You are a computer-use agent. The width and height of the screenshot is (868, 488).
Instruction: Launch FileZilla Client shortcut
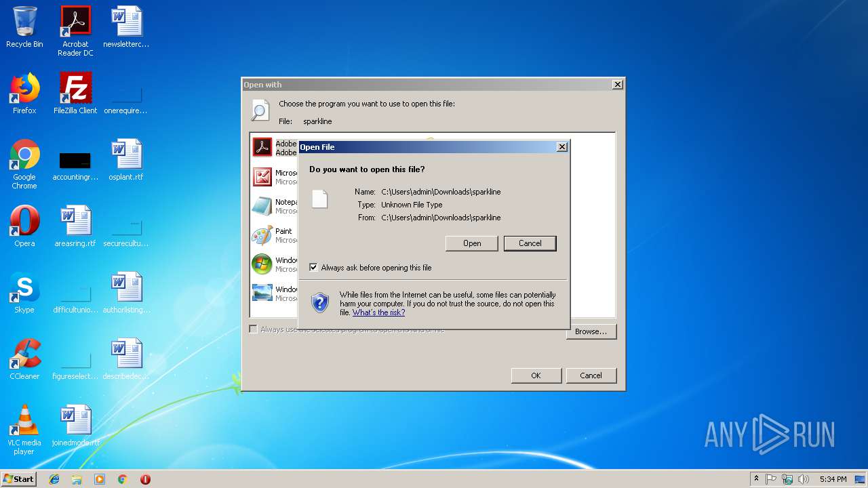75,94
